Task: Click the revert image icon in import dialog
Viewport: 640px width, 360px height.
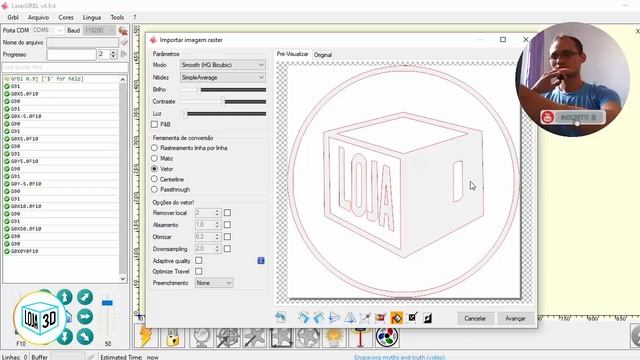Action: [281, 318]
